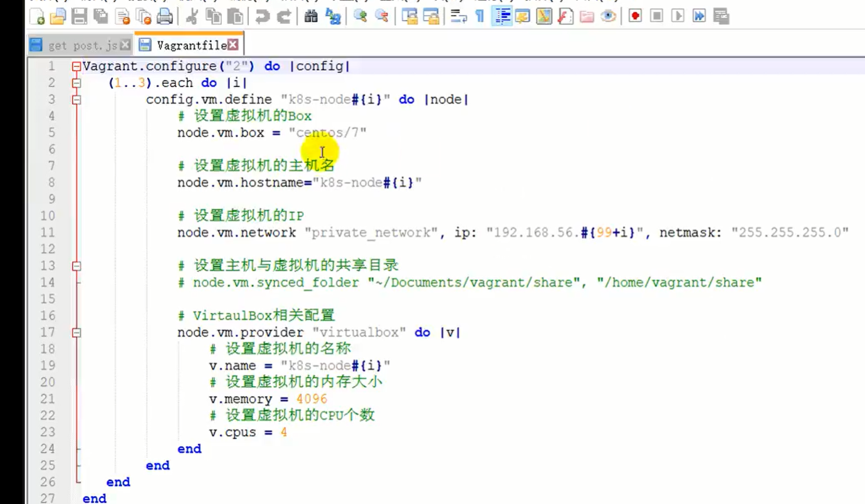Click the Playback macro icon
Viewport: 865px width, 504px height.
(x=678, y=16)
